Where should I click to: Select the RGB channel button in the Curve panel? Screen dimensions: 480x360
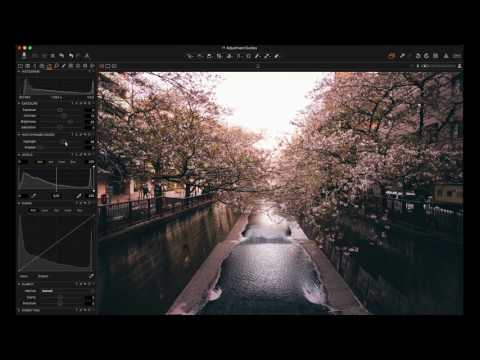pos(33,210)
